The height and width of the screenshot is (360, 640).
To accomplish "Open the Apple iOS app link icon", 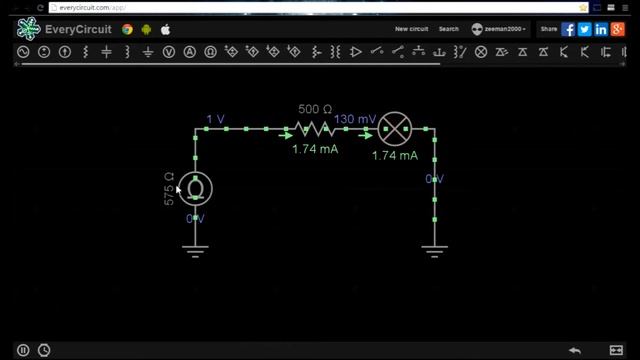I will tap(165, 29).
